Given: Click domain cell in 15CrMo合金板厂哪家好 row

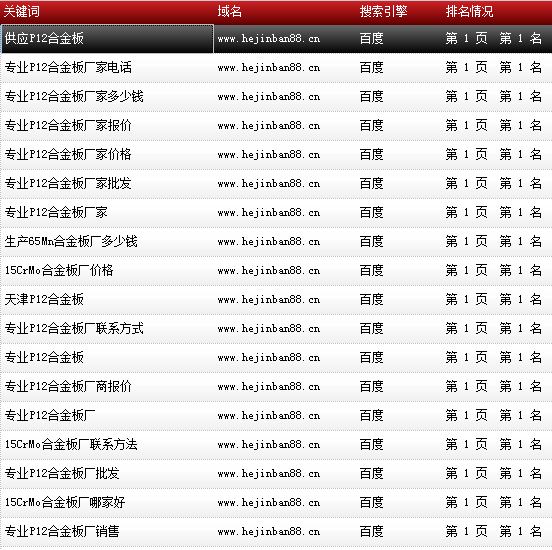Looking at the screenshot, I should point(269,502).
